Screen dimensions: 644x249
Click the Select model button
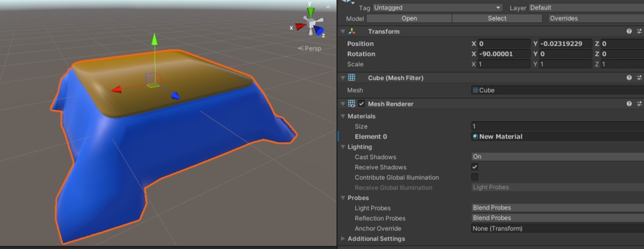click(x=497, y=18)
